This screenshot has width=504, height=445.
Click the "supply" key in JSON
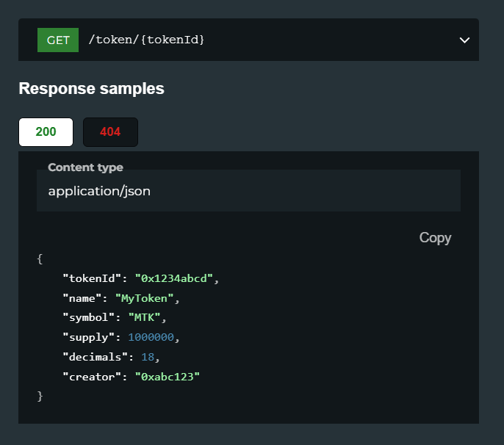click(88, 337)
